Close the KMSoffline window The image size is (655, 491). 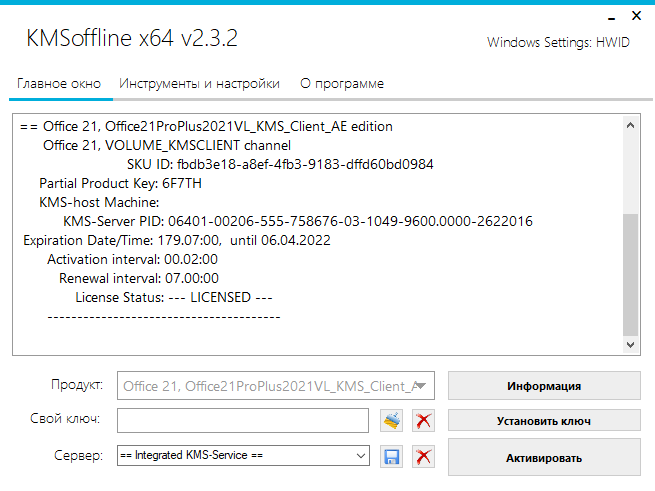[x=636, y=16]
